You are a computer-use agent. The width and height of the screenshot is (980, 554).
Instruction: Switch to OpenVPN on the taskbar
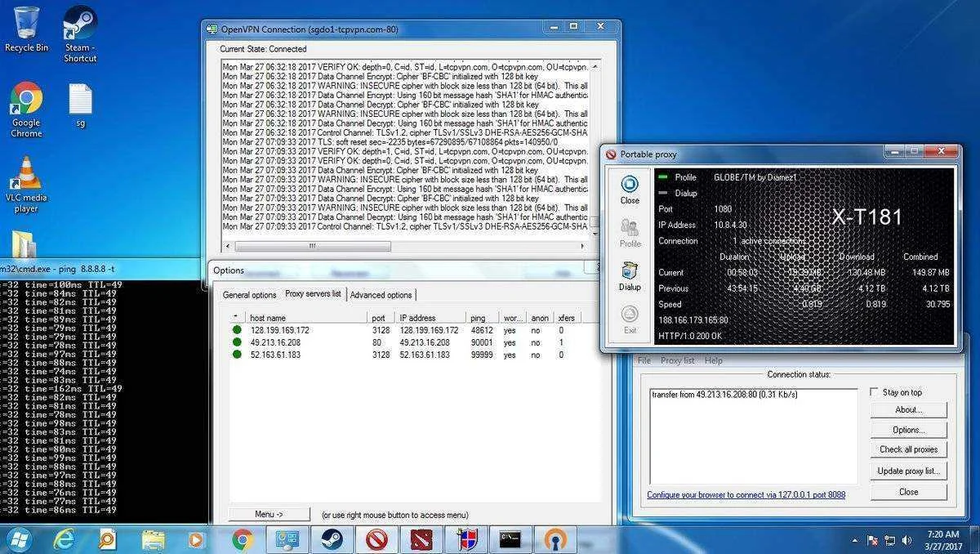point(555,539)
